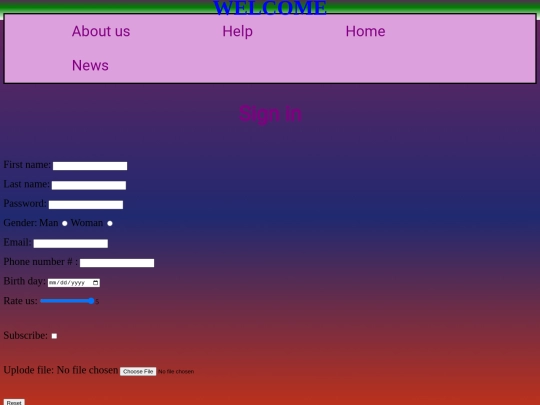Click the 'Uplode file: No file chosen' label
540x405 pixels.
tap(61, 370)
